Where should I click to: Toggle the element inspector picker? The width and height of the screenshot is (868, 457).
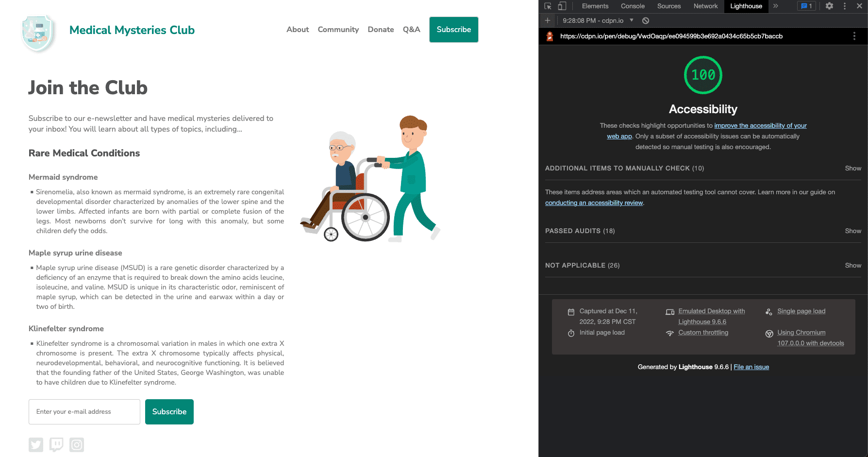548,6
